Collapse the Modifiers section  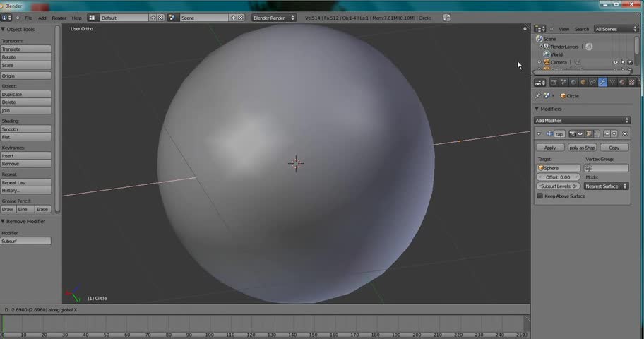click(537, 109)
